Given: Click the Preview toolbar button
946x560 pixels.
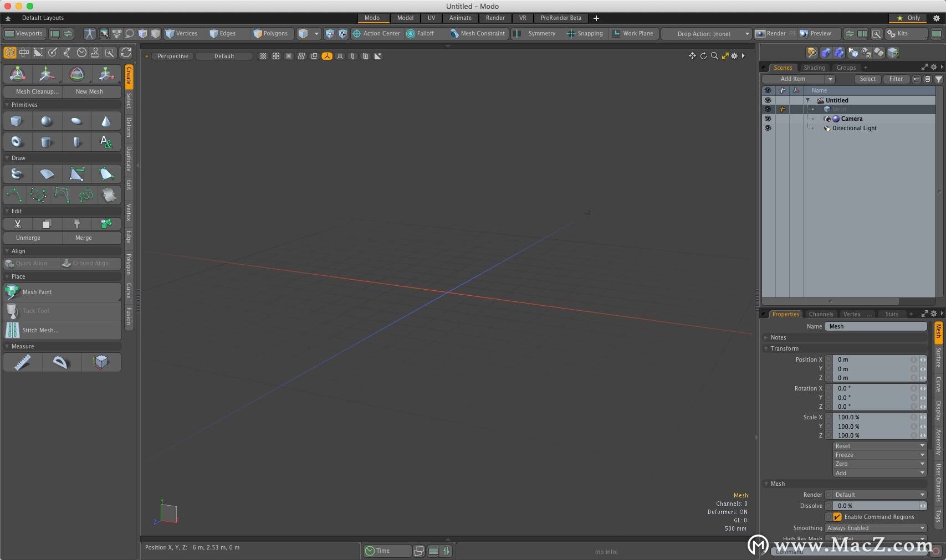Looking at the screenshot, I should coord(819,33).
